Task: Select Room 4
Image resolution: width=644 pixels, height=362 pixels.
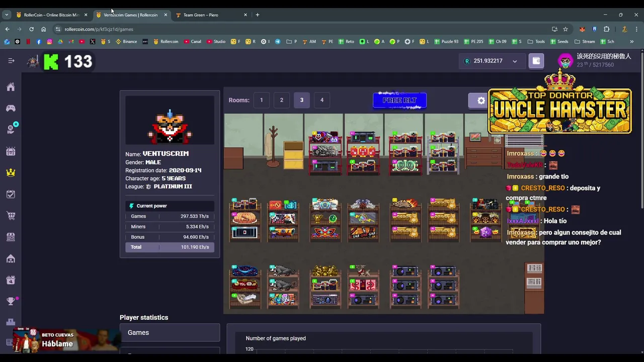Action: (322, 100)
